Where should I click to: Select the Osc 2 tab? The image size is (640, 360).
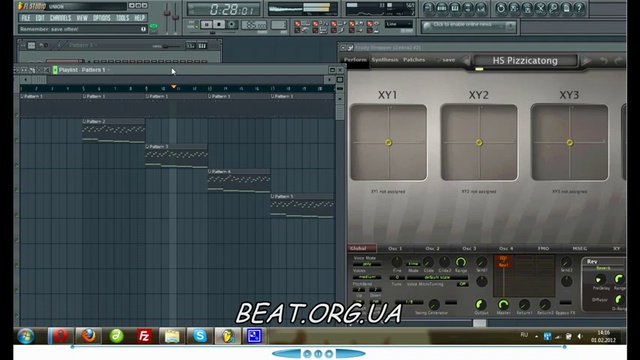click(x=432, y=248)
